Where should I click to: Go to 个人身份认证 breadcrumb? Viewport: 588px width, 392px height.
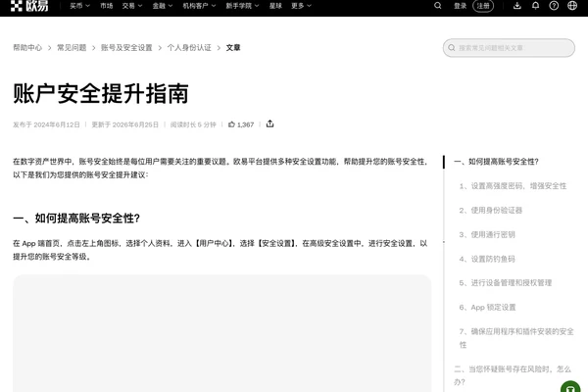(189, 48)
